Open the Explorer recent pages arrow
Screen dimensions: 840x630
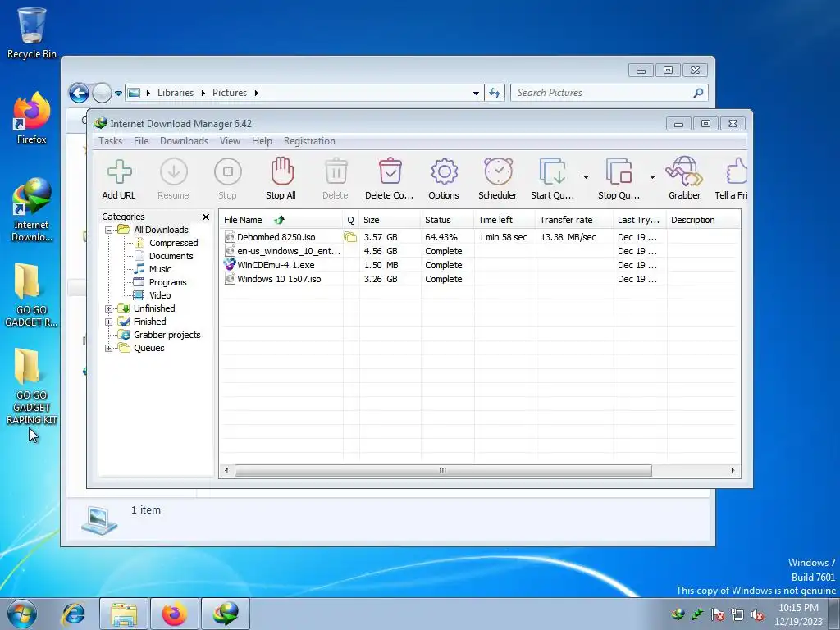click(118, 94)
